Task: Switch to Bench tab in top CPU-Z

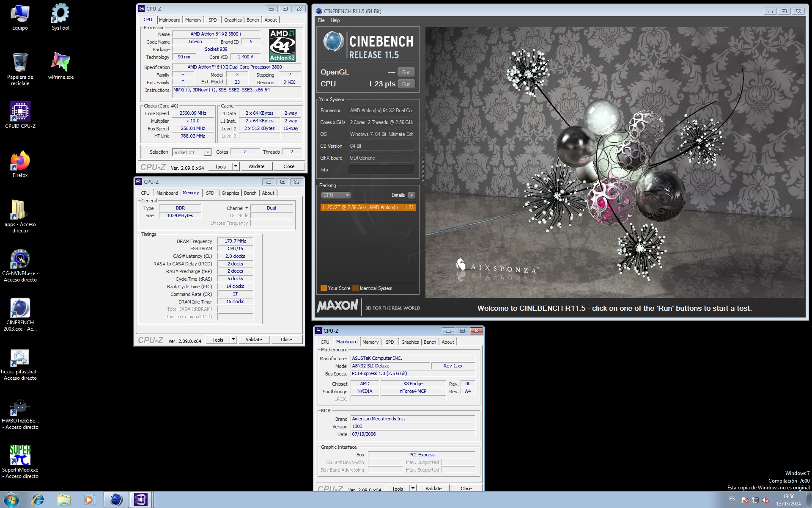Action: (252, 20)
